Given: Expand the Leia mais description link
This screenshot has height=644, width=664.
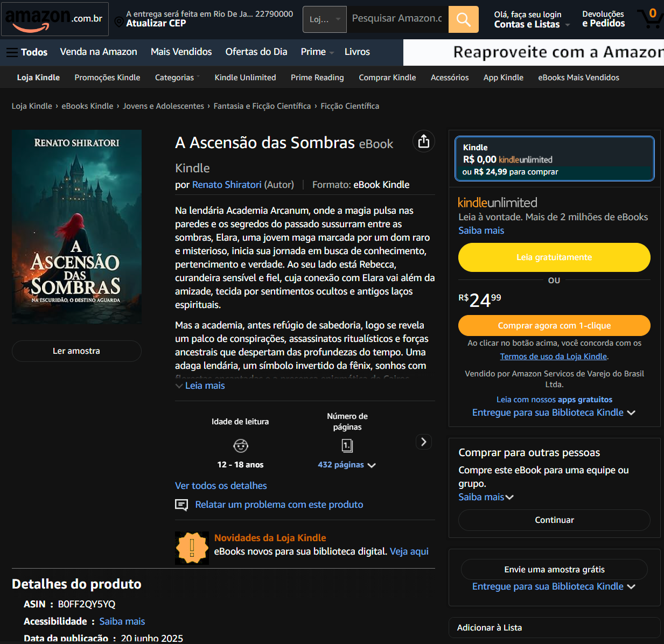Looking at the screenshot, I should [x=200, y=386].
